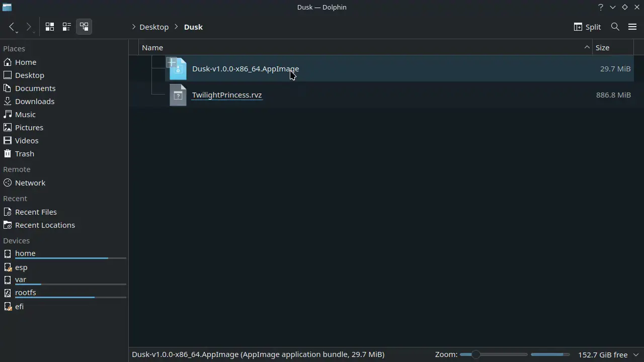
Task: Switch to Icons view mode
Action: pos(50,27)
